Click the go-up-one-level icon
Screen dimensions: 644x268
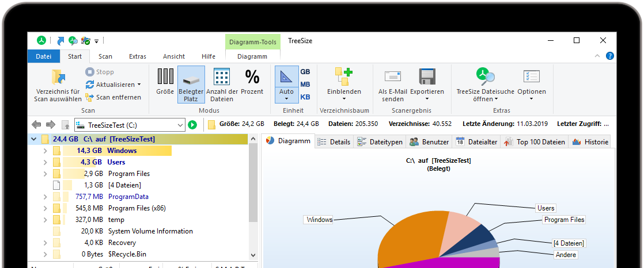65,125
